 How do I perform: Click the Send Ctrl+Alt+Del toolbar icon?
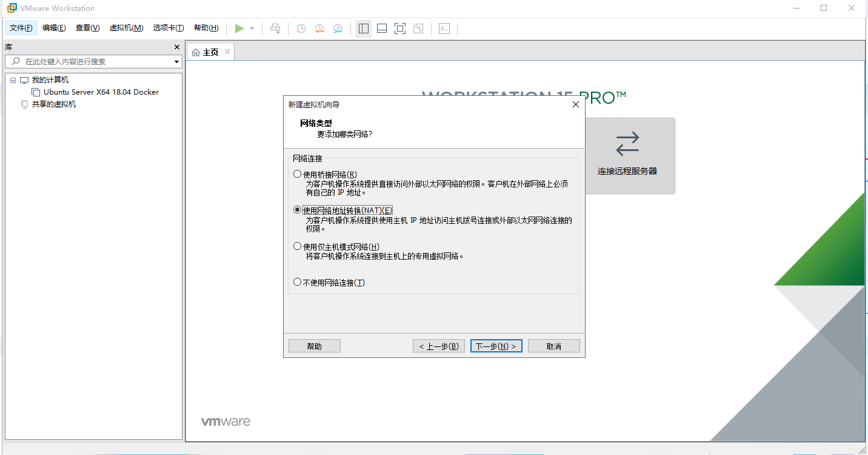pyautogui.click(x=275, y=29)
